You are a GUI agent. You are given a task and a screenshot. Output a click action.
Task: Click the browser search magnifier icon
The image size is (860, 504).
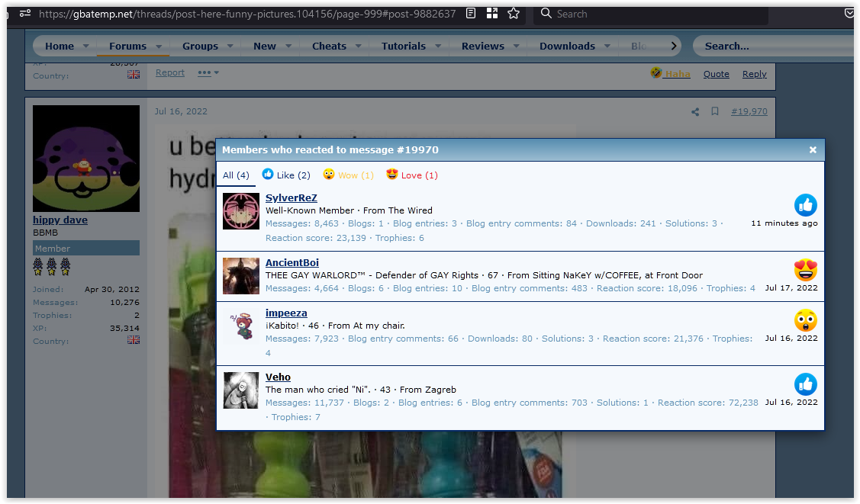pyautogui.click(x=546, y=13)
